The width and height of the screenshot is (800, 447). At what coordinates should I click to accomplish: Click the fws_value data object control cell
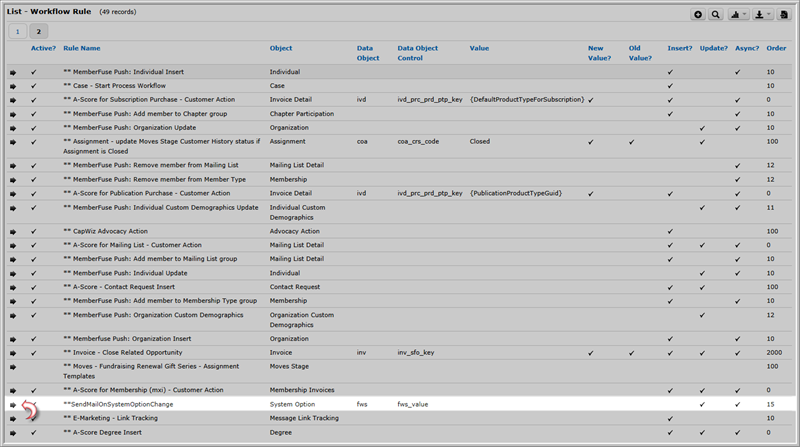coord(412,404)
